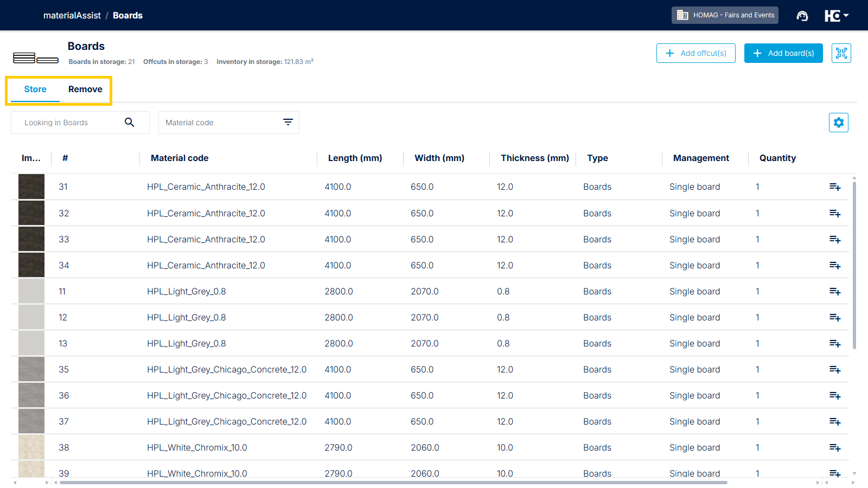
Task: Open thumbnail of board 11
Action: pos(31,291)
